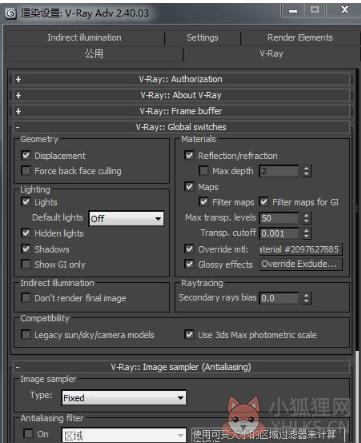This screenshot has height=443, width=361.
Task: Expand the V-Ray:: About V-Ray rollout
Action: coord(181,95)
